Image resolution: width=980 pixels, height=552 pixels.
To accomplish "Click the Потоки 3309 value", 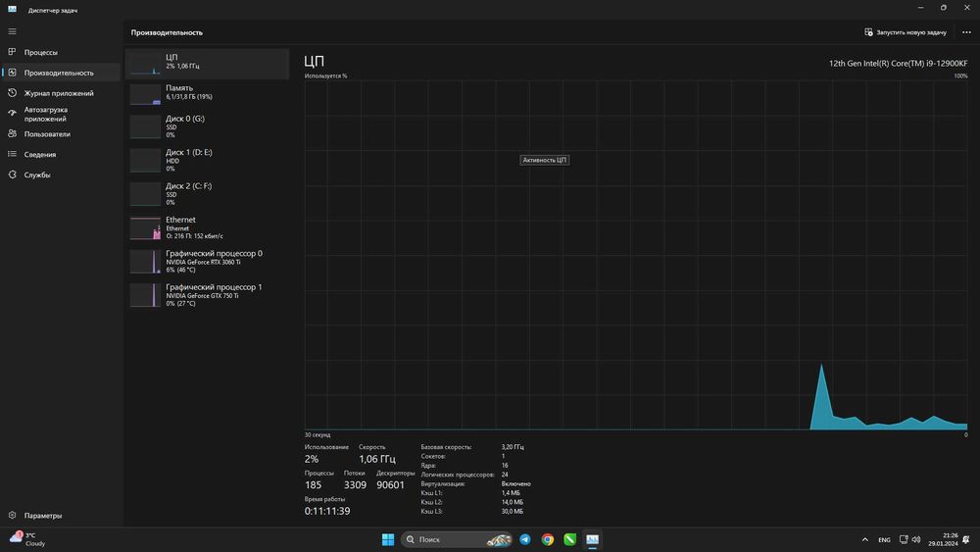I will click(x=355, y=485).
